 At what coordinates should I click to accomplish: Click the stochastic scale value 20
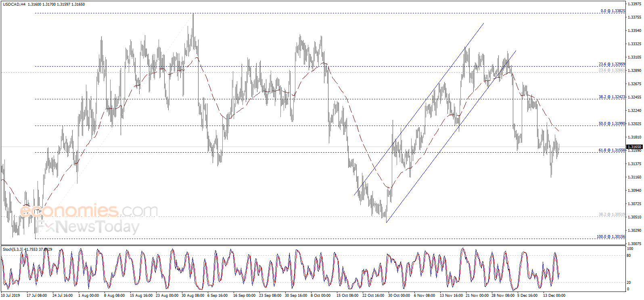tap(629, 282)
